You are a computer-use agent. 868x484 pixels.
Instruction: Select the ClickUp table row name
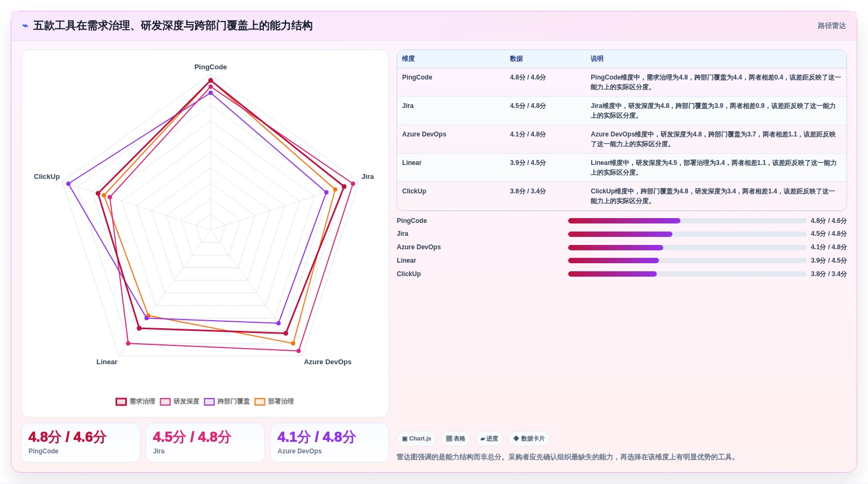[414, 191]
